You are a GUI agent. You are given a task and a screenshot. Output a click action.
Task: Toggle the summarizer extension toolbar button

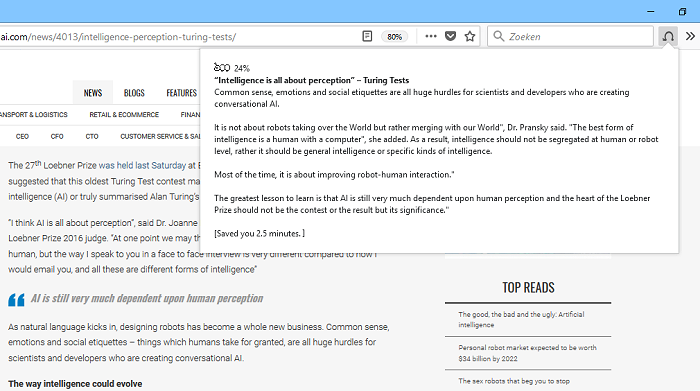(668, 36)
